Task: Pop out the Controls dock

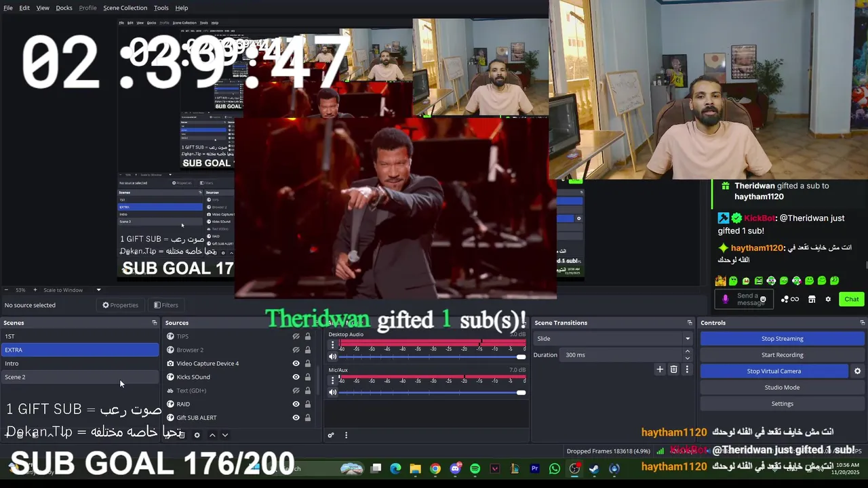Action: point(863,323)
